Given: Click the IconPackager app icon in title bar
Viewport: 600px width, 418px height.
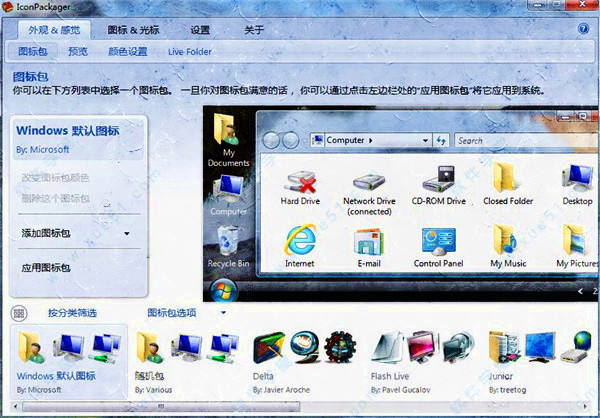Looking at the screenshot, I should pos(7,7).
